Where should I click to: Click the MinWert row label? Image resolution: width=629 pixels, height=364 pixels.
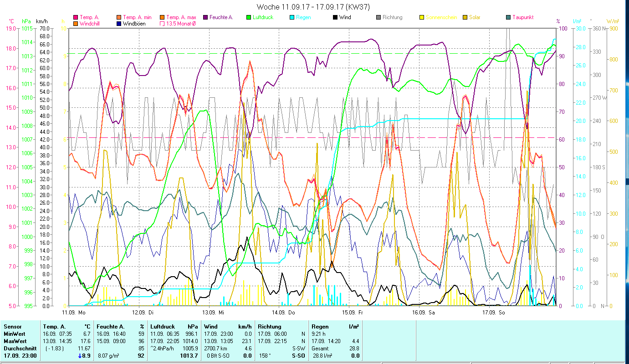point(15,334)
